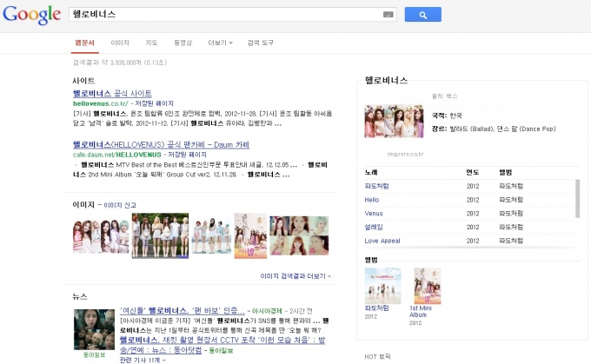Open the knowledge panel group photo

tap(394, 121)
